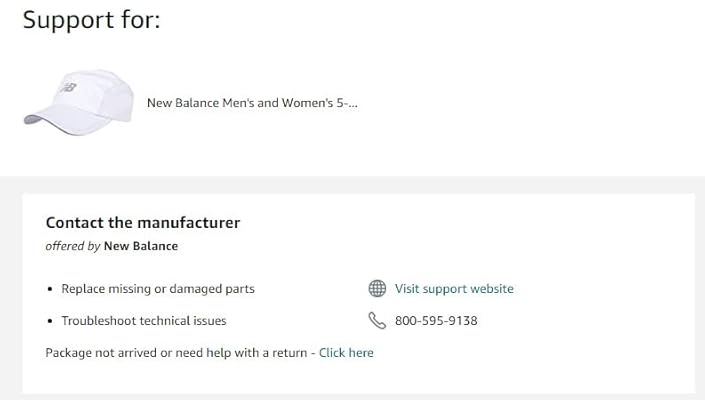Open the Visit support website link
705x400 pixels.
pyautogui.click(x=454, y=289)
